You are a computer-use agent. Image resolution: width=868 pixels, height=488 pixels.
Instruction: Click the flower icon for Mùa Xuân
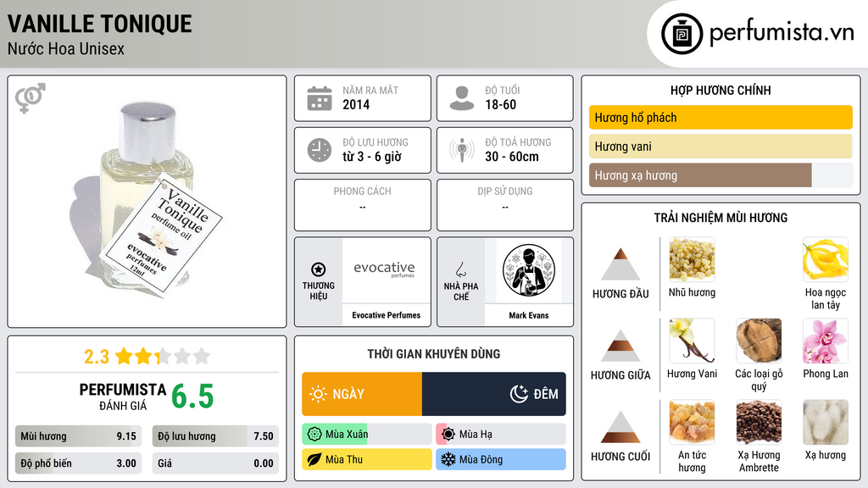coord(314,435)
